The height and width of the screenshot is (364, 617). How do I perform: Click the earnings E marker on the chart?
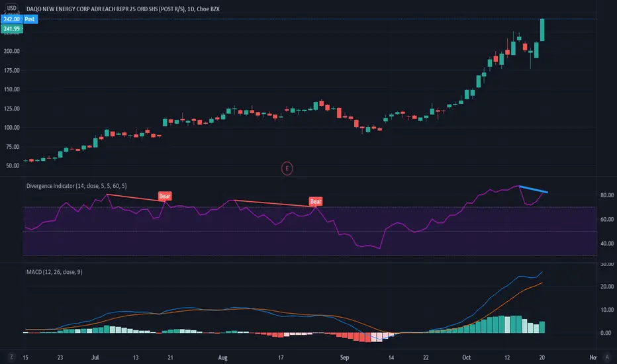tap(287, 168)
